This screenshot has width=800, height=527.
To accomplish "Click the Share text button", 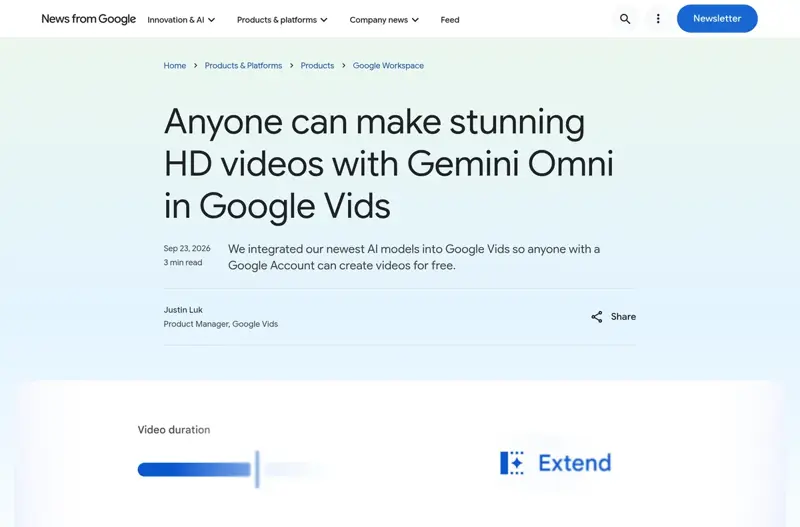I will click(623, 317).
